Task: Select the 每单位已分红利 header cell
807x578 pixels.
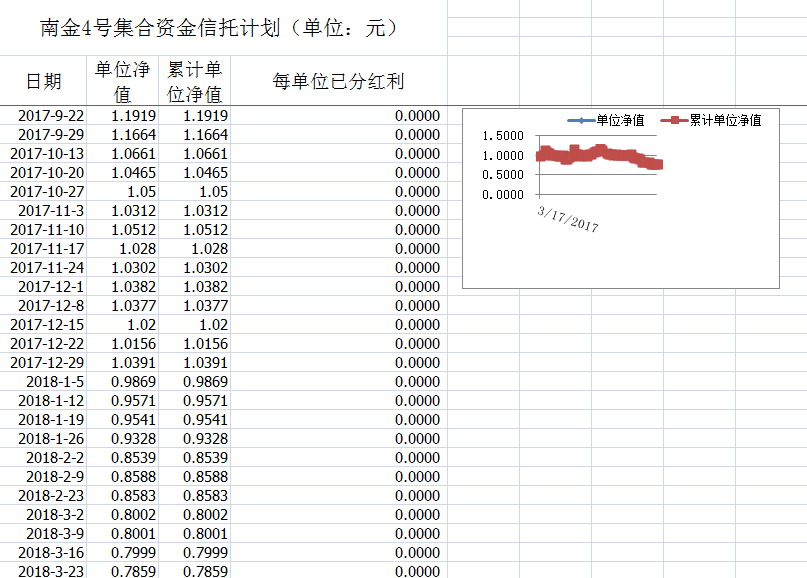Action: point(338,81)
